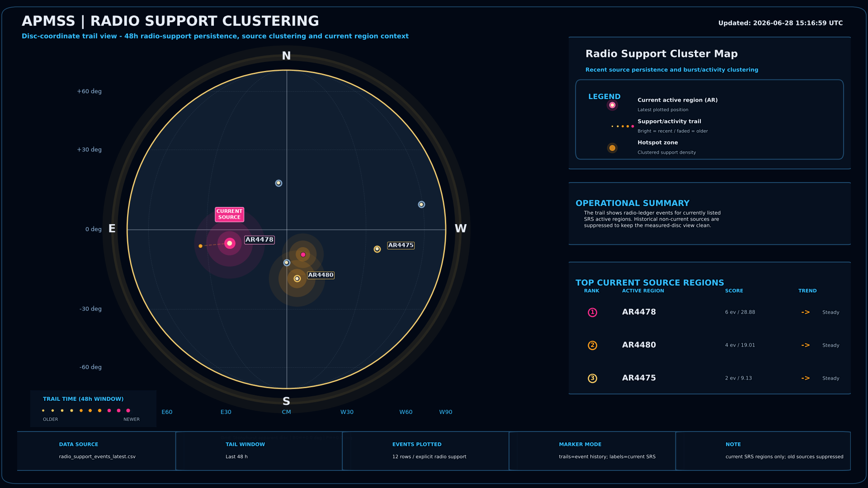Click the ACTIVE REGION column header
Screen dimensions: 868x488
click(x=643, y=291)
